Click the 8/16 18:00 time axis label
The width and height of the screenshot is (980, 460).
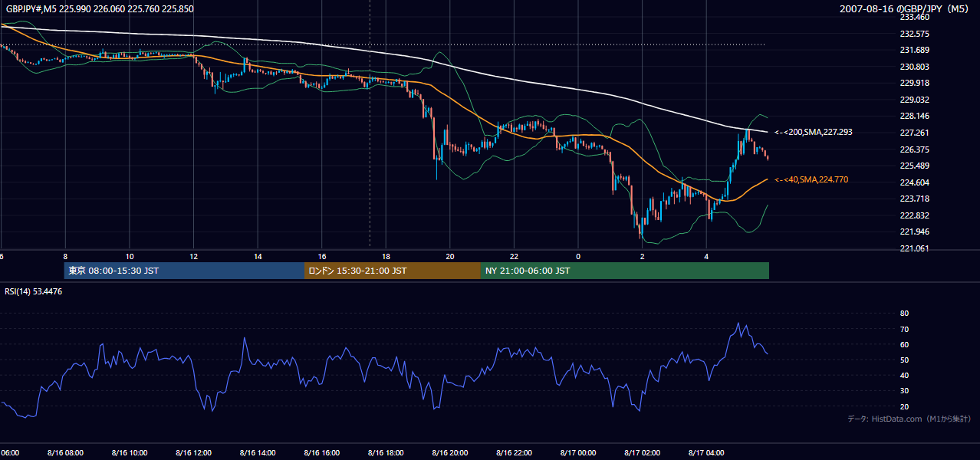click(x=386, y=453)
